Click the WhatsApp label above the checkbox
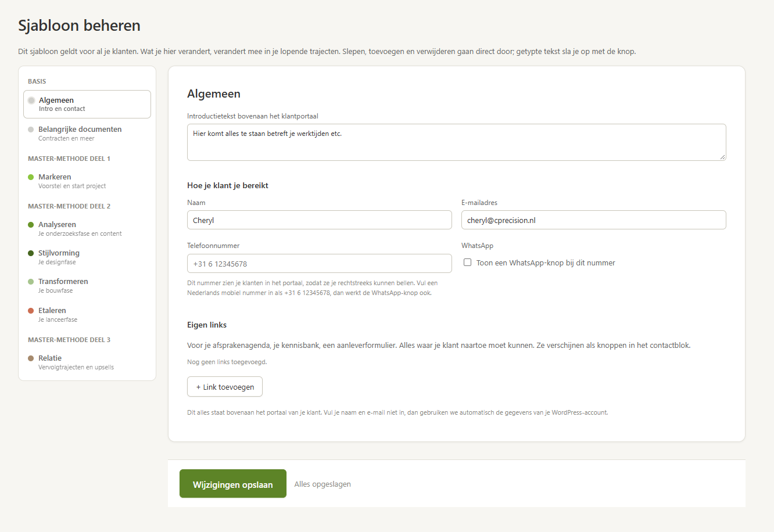Viewport: 774px width, 532px height. click(478, 246)
